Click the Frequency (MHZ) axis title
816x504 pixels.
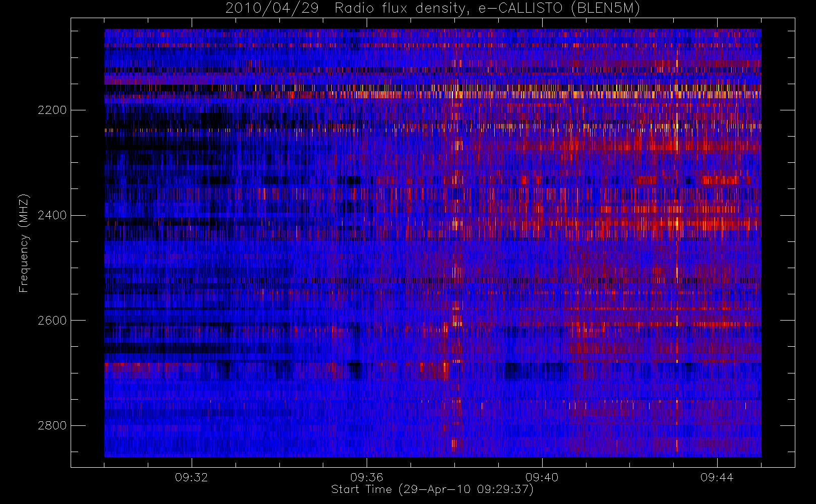(x=24, y=243)
